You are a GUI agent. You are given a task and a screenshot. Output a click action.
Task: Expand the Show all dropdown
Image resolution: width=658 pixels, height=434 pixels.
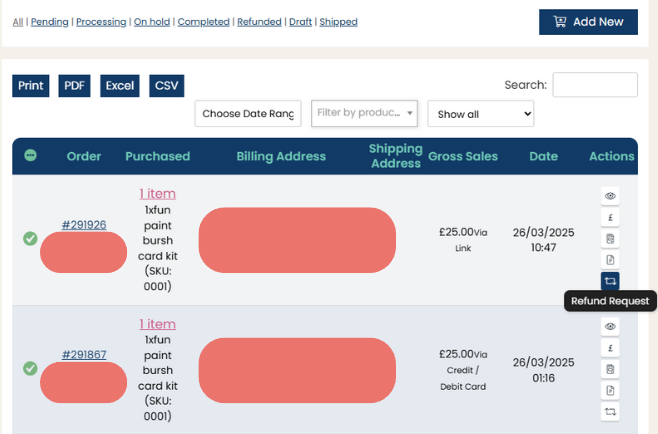[x=480, y=114]
